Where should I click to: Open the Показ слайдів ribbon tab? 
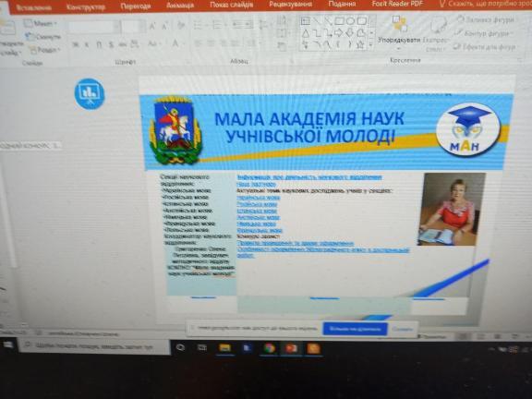pyautogui.click(x=232, y=5)
